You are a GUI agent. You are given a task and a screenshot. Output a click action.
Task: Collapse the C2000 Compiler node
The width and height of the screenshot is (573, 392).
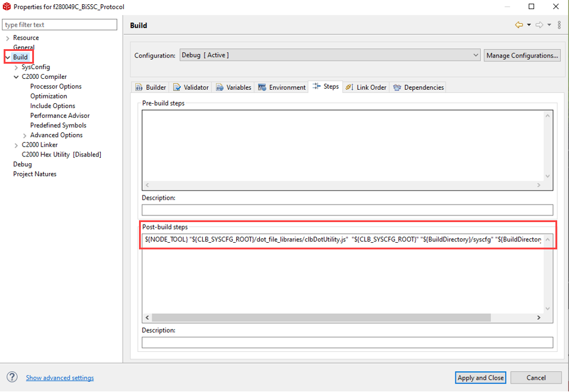coord(16,77)
